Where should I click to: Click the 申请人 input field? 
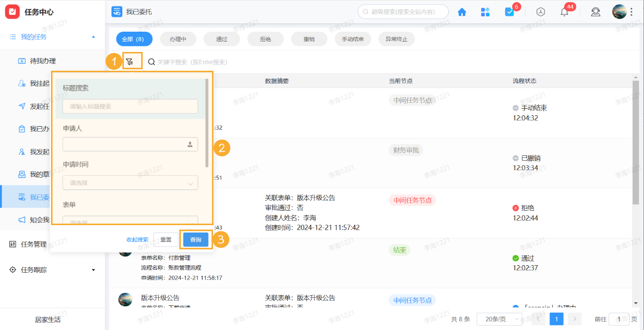[130, 144]
